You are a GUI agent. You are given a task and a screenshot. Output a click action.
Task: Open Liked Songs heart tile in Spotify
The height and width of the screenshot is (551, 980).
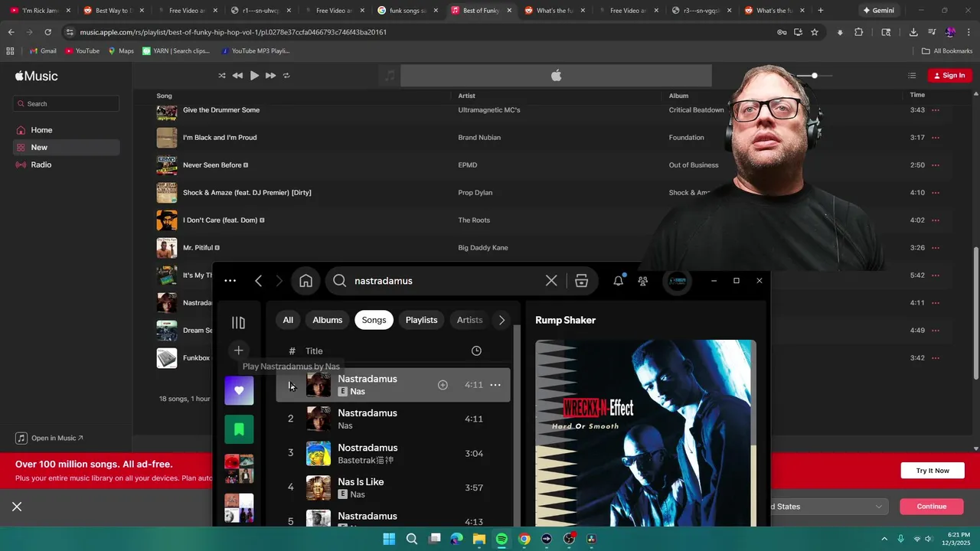point(239,390)
